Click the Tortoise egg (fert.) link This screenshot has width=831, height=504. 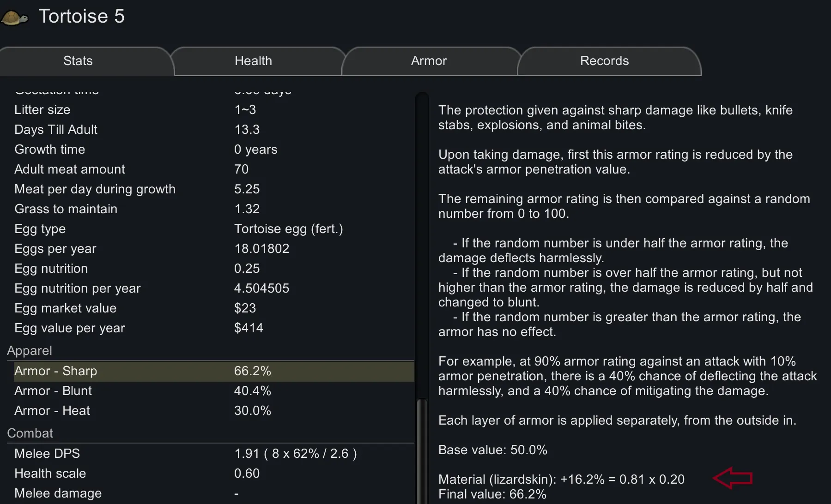(288, 229)
